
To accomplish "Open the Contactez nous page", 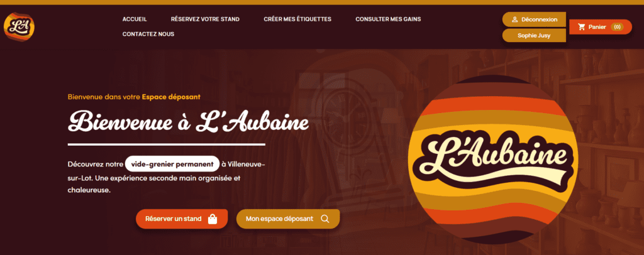I will (148, 34).
